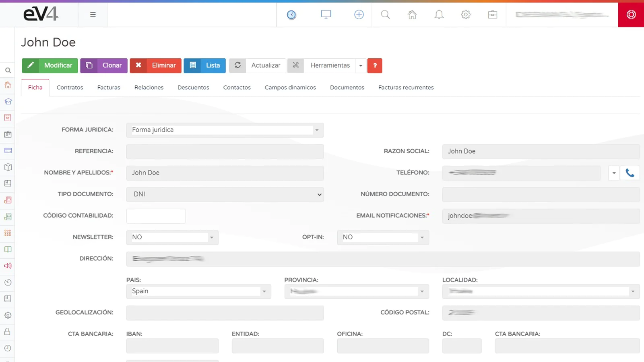Click the monitor icon in the top bar
644x362 pixels.
[326, 14]
